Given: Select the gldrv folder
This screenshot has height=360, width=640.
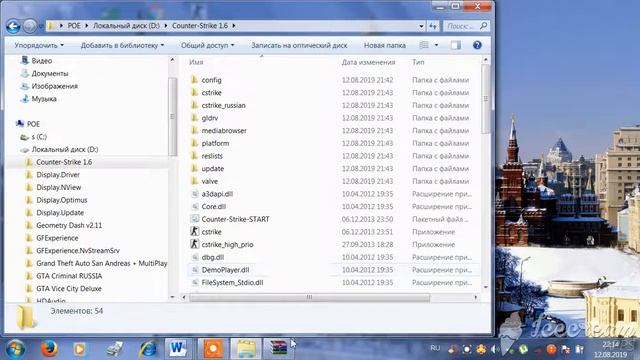Looking at the screenshot, I should (x=209, y=118).
